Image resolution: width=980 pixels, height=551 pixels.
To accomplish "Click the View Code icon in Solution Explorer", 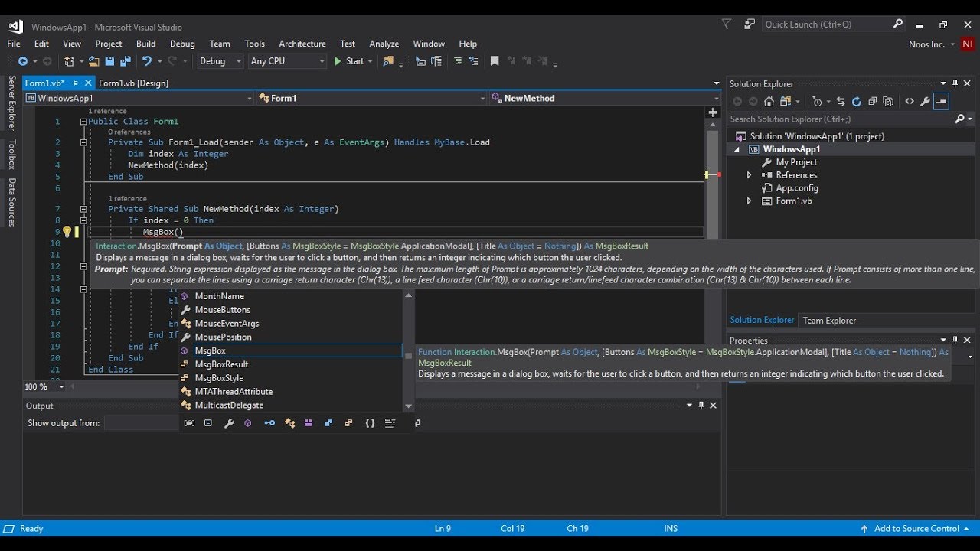I will [910, 101].
